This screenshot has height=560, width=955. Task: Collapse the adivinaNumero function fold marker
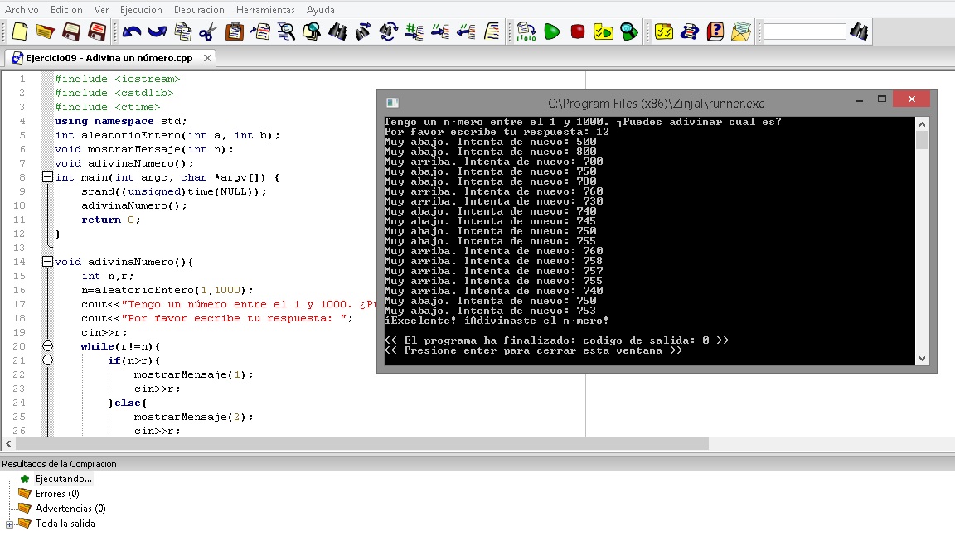[x=47, y=261]
